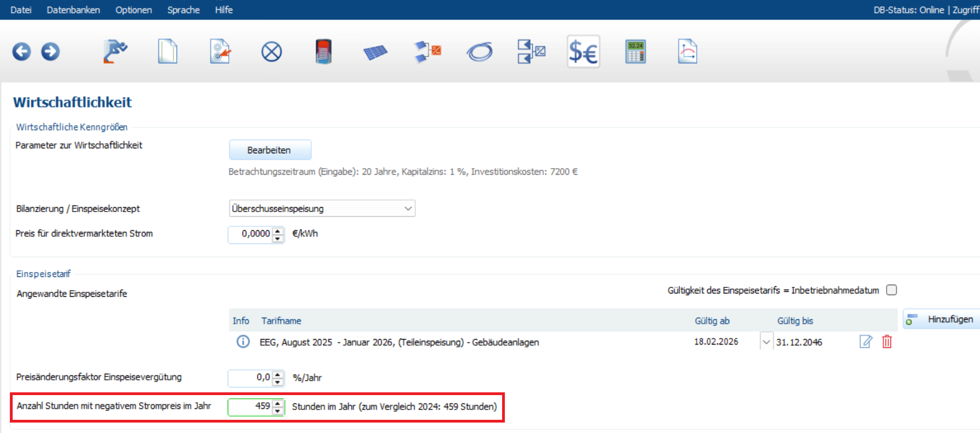Open the coiled cable icon in toolbar

pos(480,52)
